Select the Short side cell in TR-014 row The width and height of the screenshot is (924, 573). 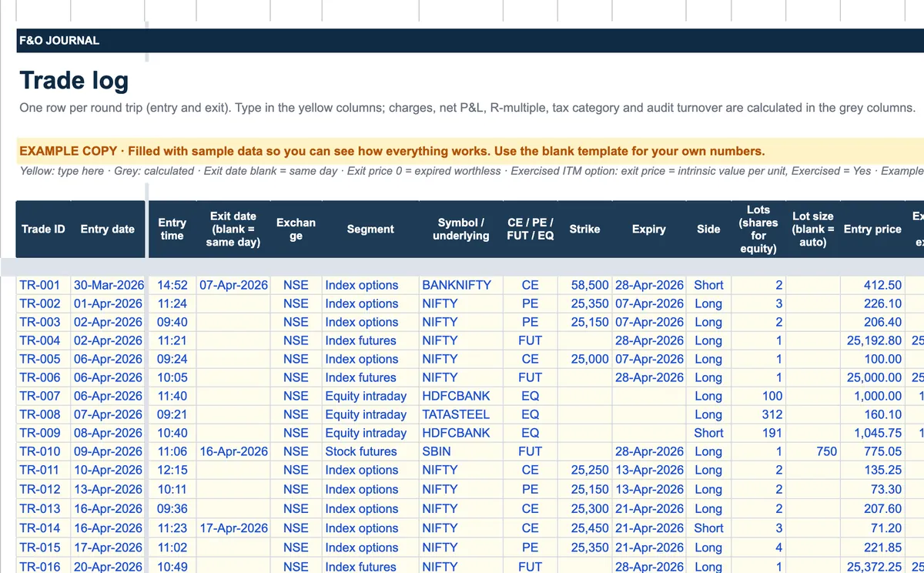(x=708, y=528)
